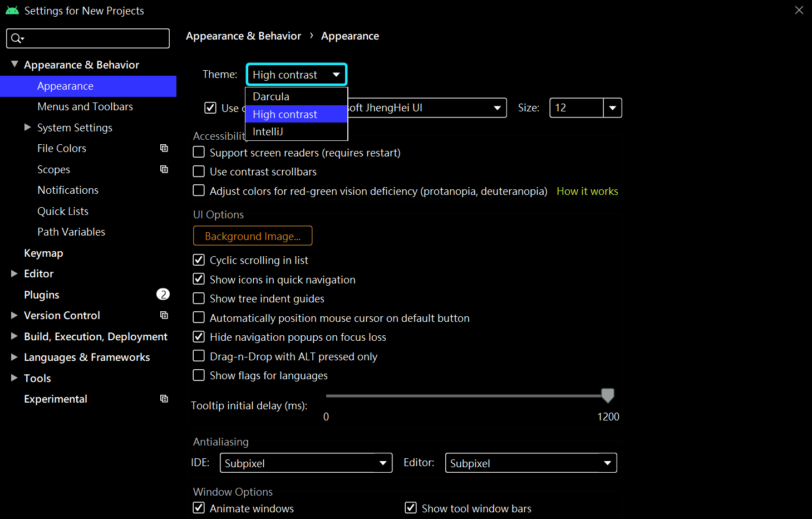The image size is (812, 519).
Task: Collapse the Appearance & Behavior tree node
Action: pyautogui.click(x=14, y=65)
